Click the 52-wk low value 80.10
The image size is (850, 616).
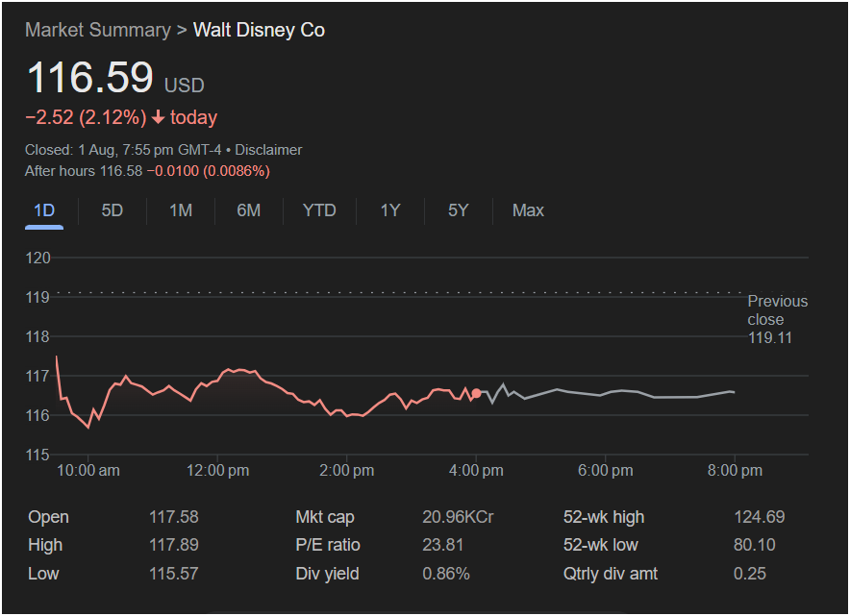755,545
